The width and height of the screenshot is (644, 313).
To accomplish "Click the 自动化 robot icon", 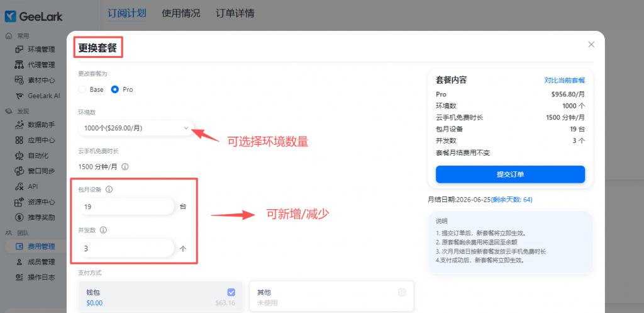I will click(x=19, y=156).
